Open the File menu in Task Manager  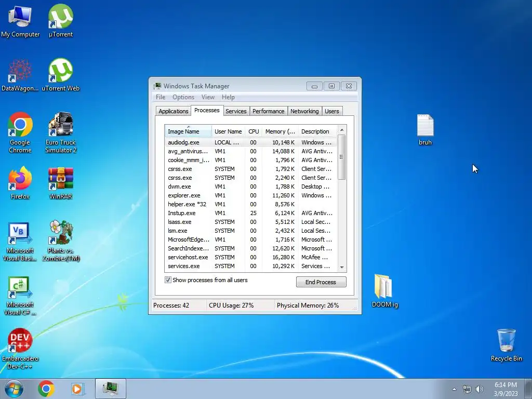161,97
